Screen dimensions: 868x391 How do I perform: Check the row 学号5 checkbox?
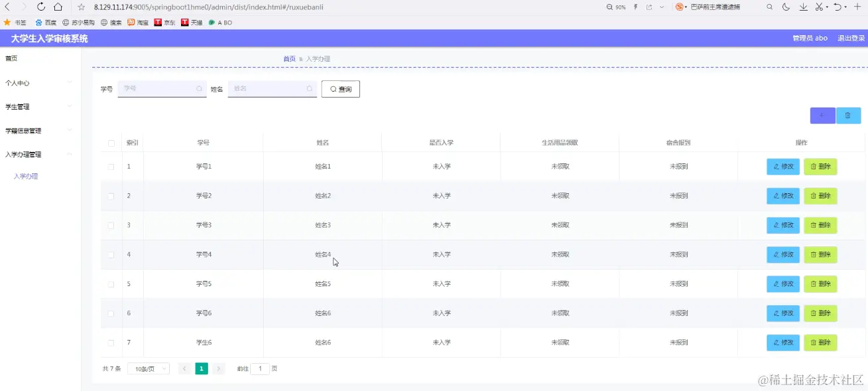click(111, 284)
